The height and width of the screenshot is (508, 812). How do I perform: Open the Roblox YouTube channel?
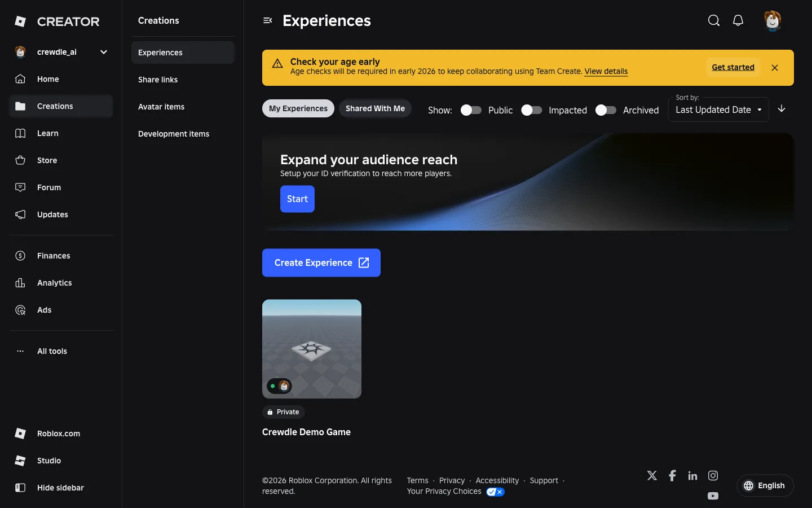click(713, 496)
